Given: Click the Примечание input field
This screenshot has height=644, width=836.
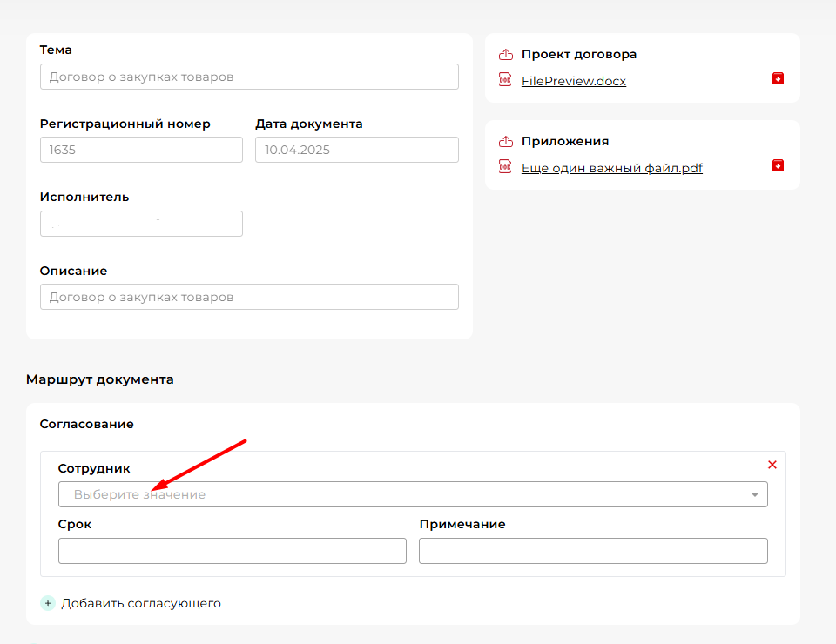Looking at the screenshot, I should point(593,551).
